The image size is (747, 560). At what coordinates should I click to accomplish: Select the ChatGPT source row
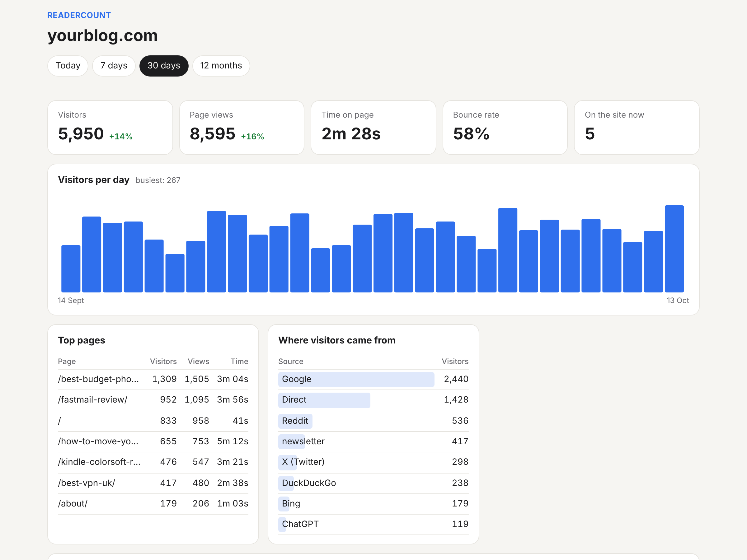click(x=373, y=525)
